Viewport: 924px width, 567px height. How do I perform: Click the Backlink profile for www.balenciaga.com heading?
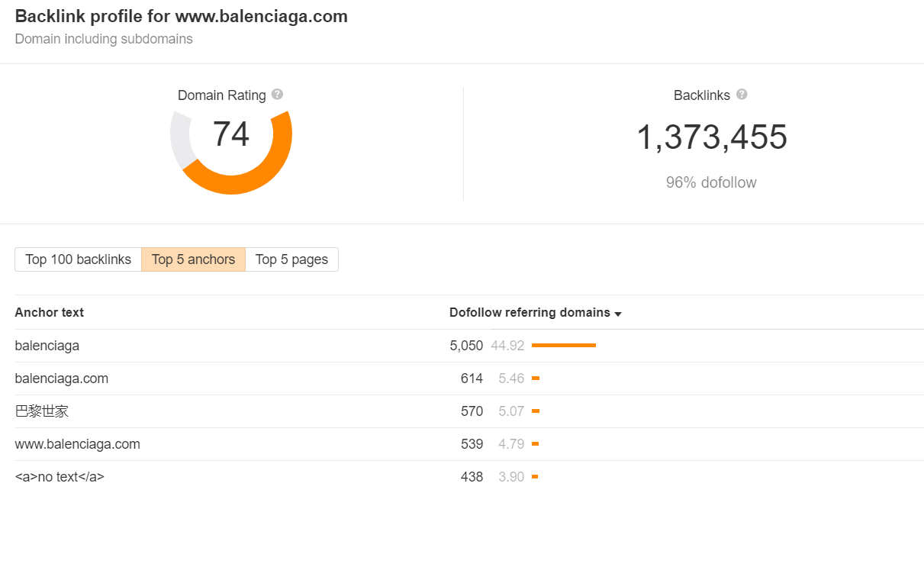click(x=182, y=16)
